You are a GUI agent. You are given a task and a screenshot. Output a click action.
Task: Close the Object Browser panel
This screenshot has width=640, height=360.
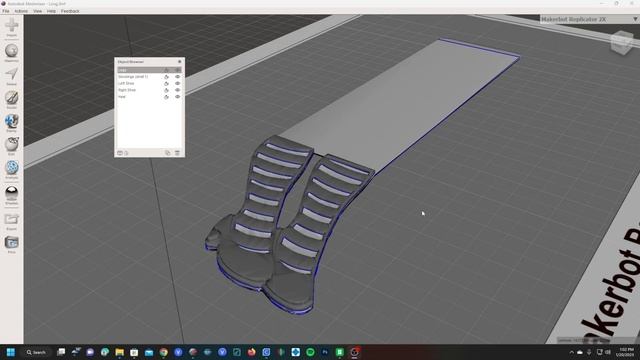tap(180, 62)
